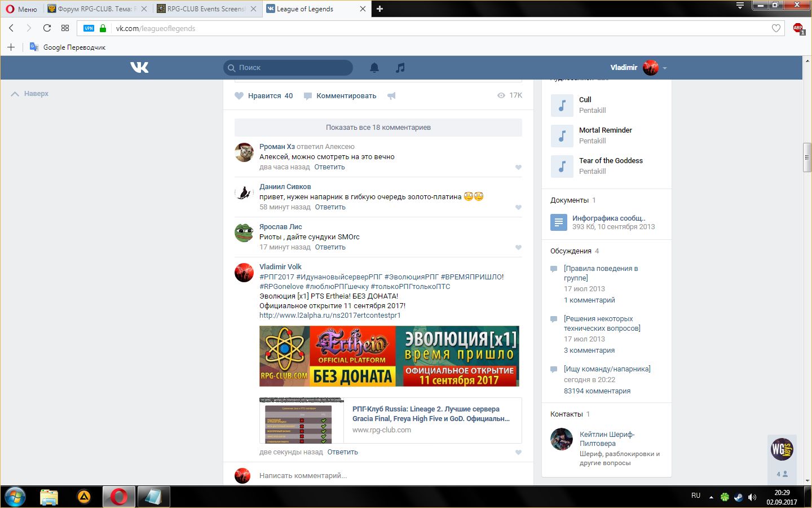Switch to RPG-CLUB Events Screenshots tab
The height and width of the screenshot is (508, 812).
[206, 9]
